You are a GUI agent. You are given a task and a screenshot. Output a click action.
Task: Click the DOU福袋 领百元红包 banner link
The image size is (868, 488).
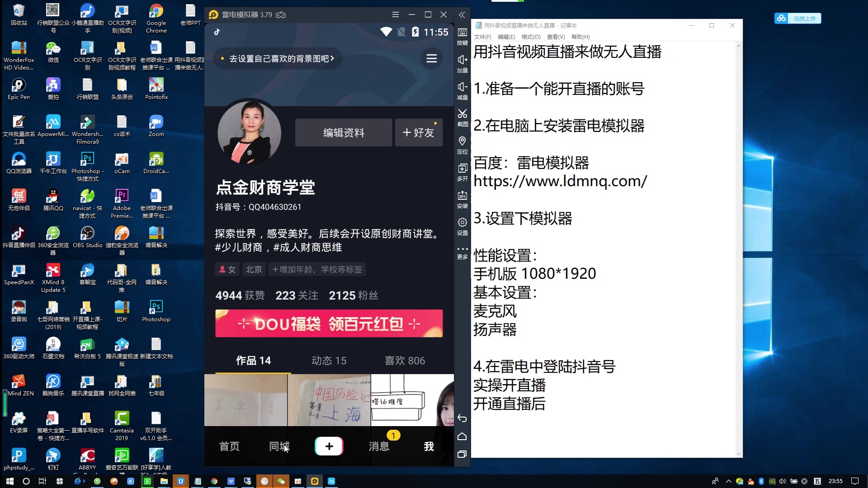pyautogui.click(x=329, y=324)
